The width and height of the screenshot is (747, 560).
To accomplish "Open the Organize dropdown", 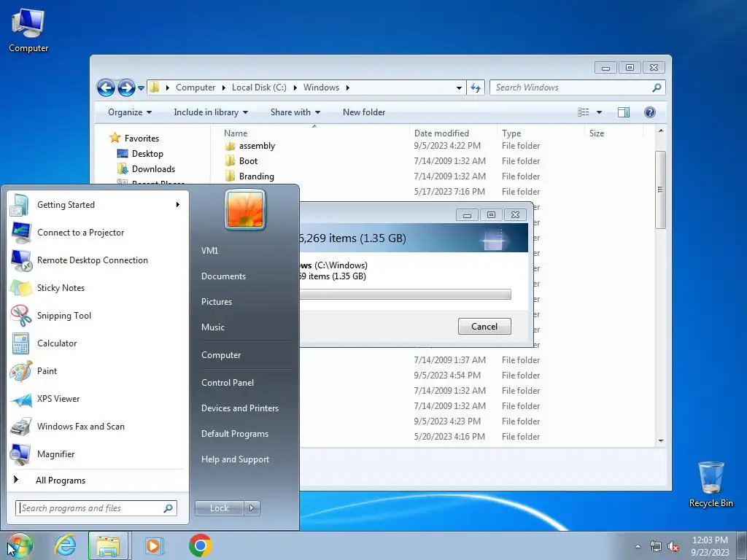I will pyautogui.click(x=130, y=112).
